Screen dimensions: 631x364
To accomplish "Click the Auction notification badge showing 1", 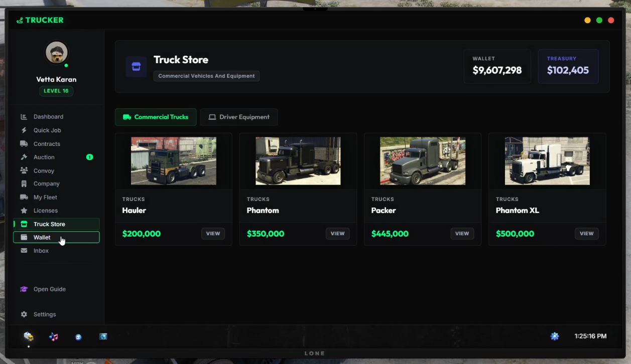I will tap(89, 157).
